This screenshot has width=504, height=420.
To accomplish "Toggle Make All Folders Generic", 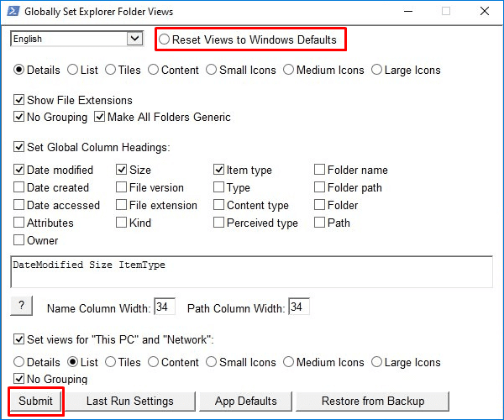I will click(100, 117).
